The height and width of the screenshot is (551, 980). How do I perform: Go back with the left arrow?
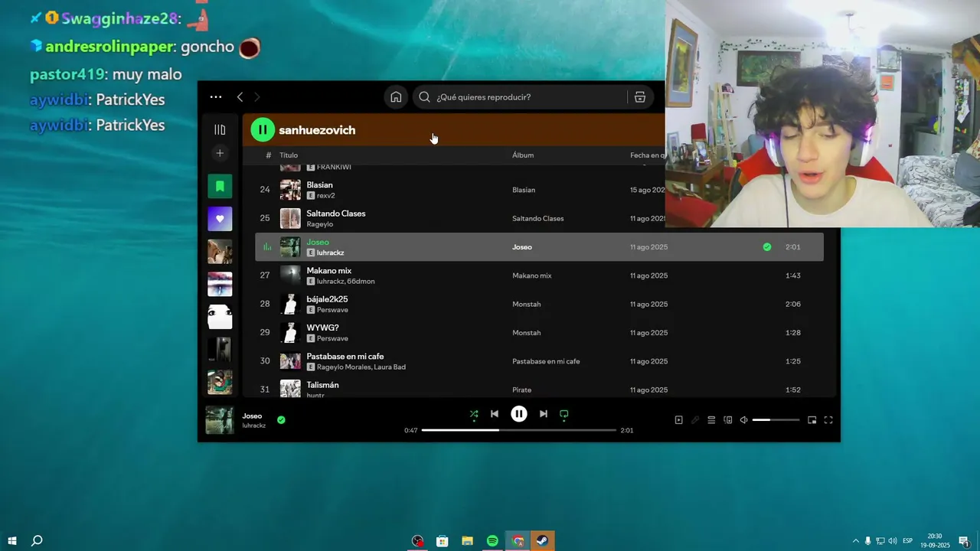[x=240, y=97]
